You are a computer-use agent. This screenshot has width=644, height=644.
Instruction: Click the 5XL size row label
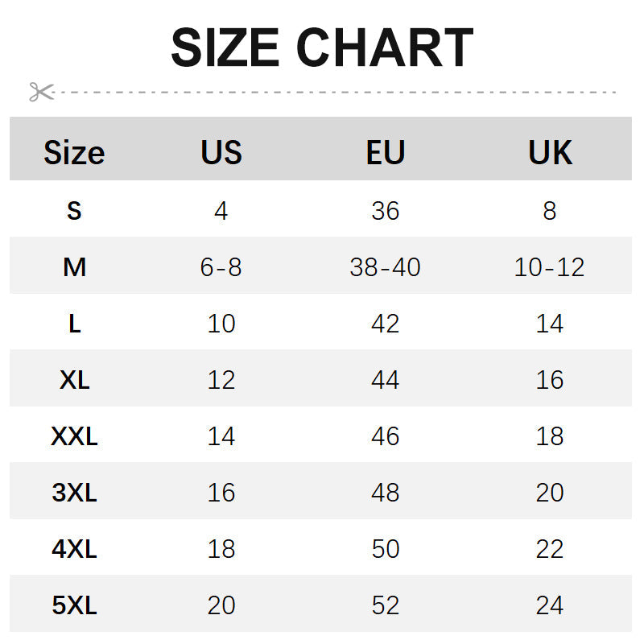(x=74, y=605)
